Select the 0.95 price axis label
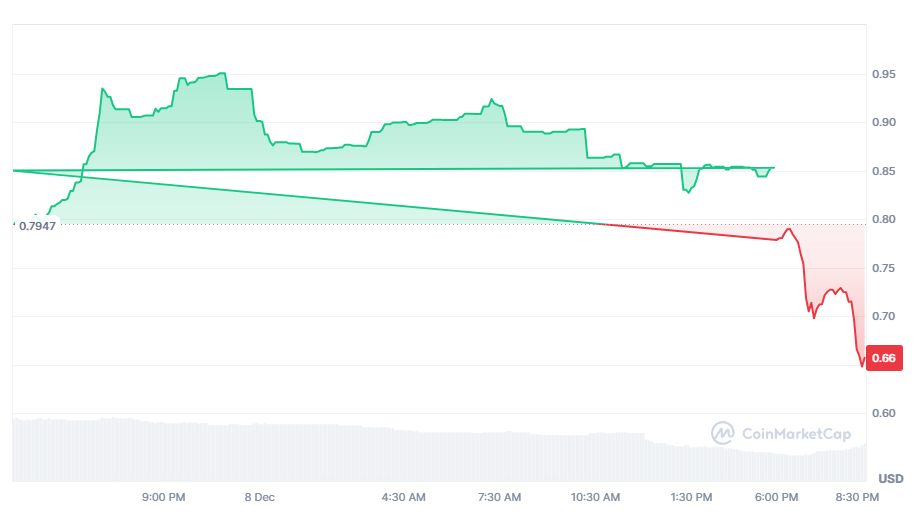 (x=883, y=74)
